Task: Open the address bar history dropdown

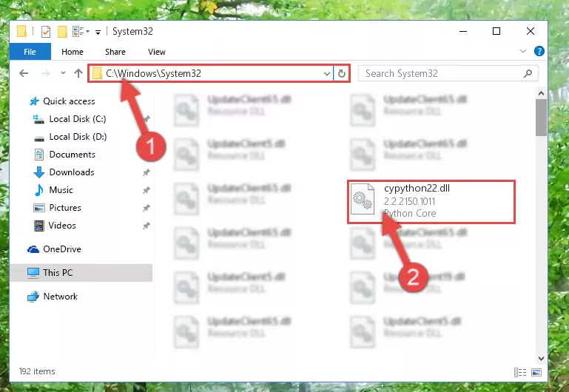Action: tap(326, 74)
